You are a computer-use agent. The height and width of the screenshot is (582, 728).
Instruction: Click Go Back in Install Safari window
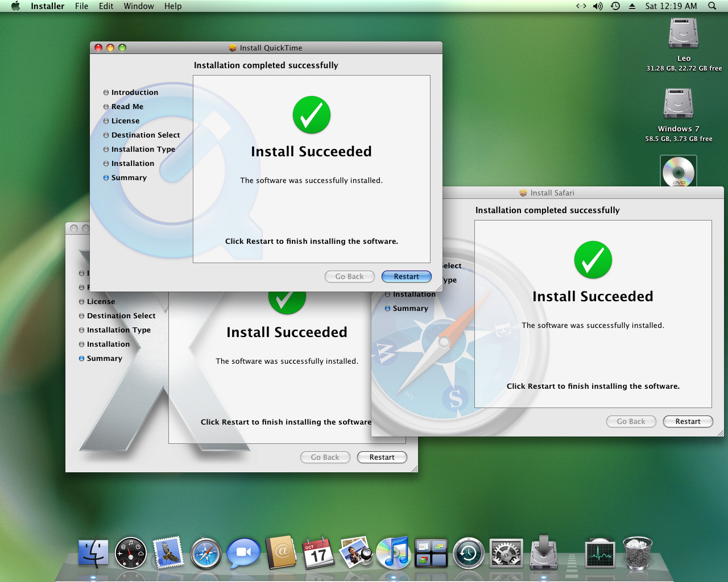631,421
